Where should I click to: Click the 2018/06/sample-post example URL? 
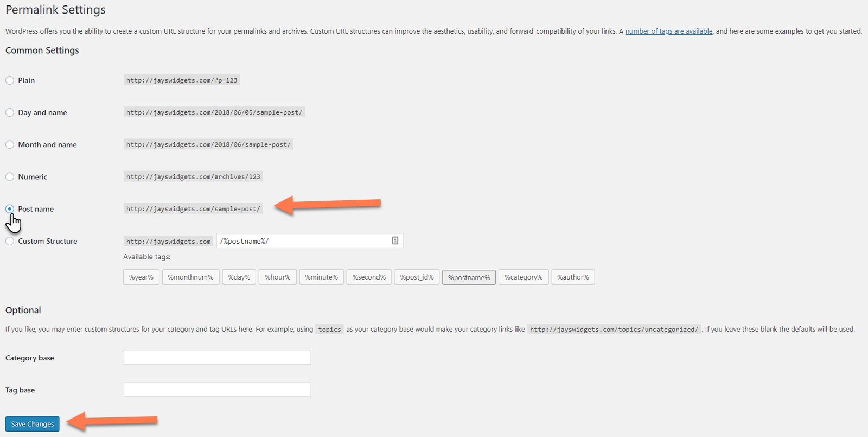[x=208, y=144]
